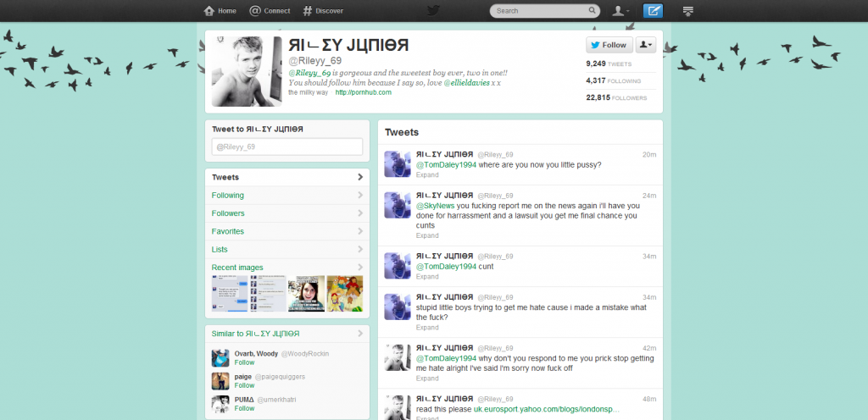
Task: Click the magnifier search icon
Action: (x=592, y=10)
